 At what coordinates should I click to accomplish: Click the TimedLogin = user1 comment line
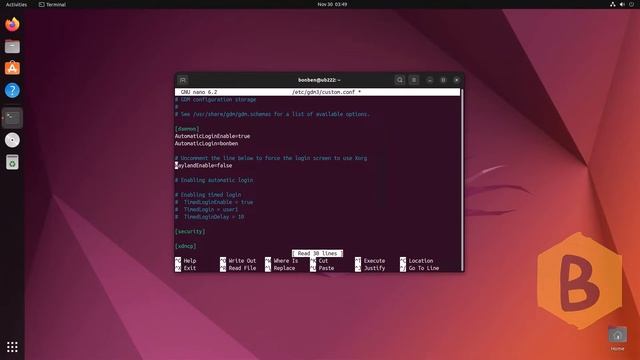click(206, 210)
